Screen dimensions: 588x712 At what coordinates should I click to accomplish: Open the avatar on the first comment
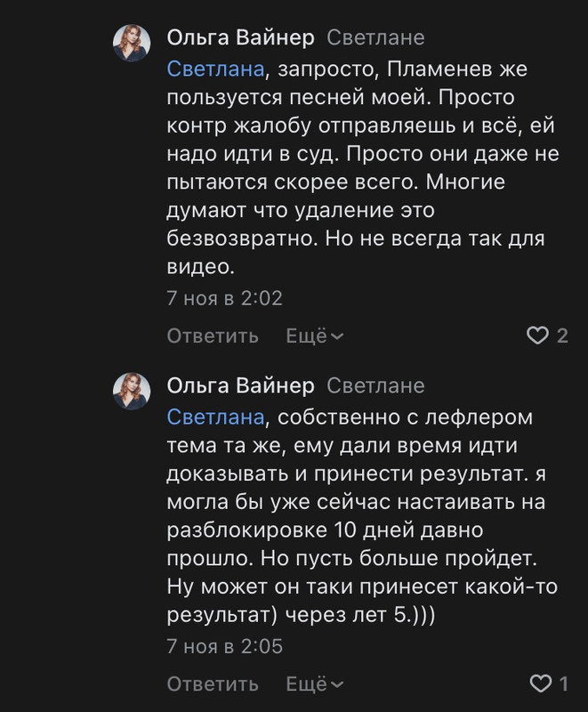point(131,43)
